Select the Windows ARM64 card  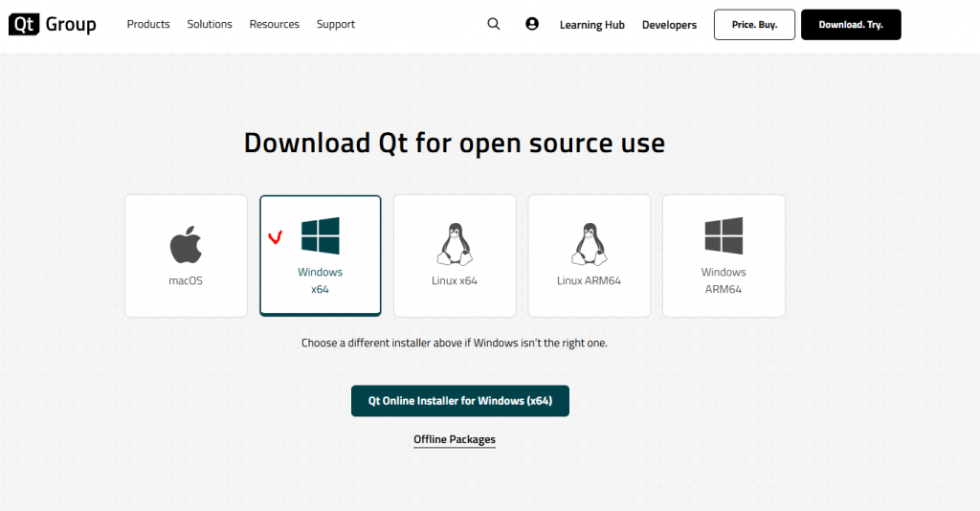click(x=724, y=255)
